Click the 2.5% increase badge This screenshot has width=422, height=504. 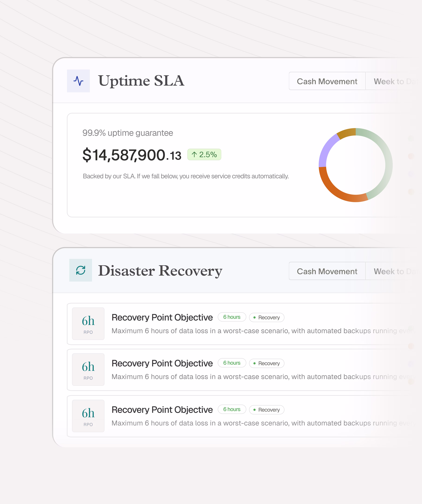point(204,155)
